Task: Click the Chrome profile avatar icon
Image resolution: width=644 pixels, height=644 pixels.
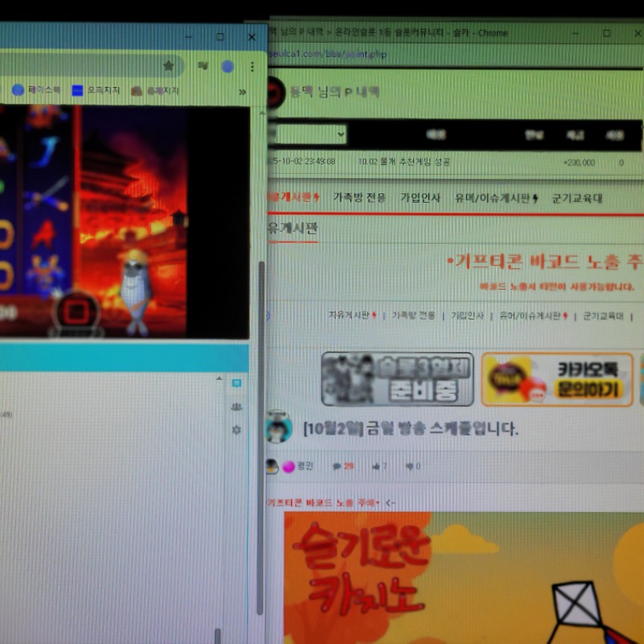Action: [228, 66]
